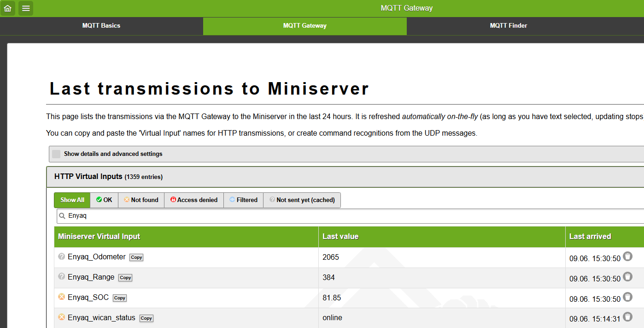The height and width of the screenshot is (328, 644).
Task: Delete the Enyaq_SOC entry via trash icon
Action: tap(627, 297)
